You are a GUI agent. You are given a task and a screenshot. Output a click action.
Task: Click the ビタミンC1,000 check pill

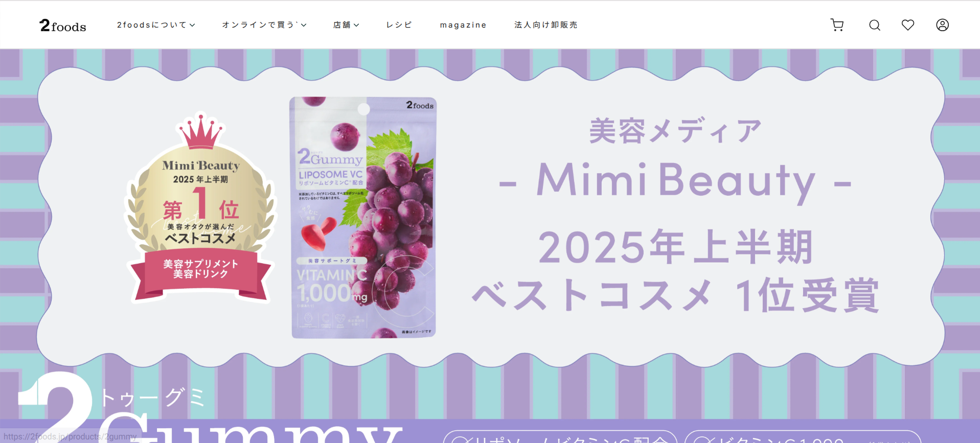coord(803,437)
